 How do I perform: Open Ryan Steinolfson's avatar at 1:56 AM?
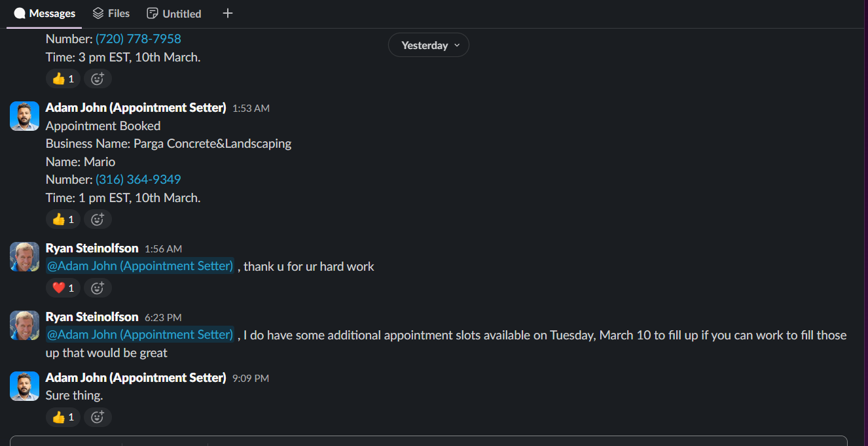tap(25, 256)
